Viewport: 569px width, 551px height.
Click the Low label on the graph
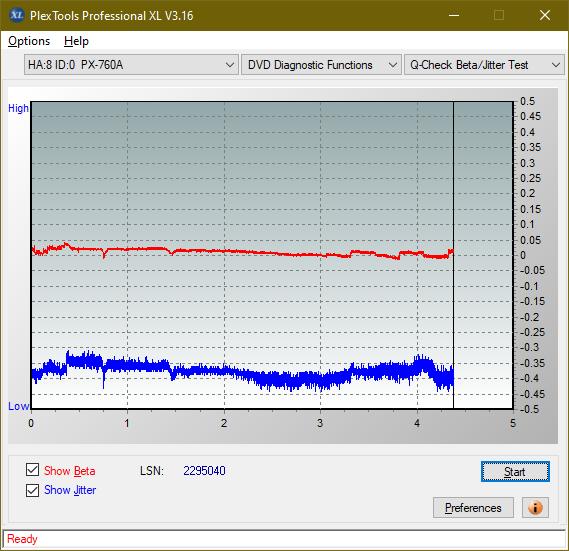[19, 406]
